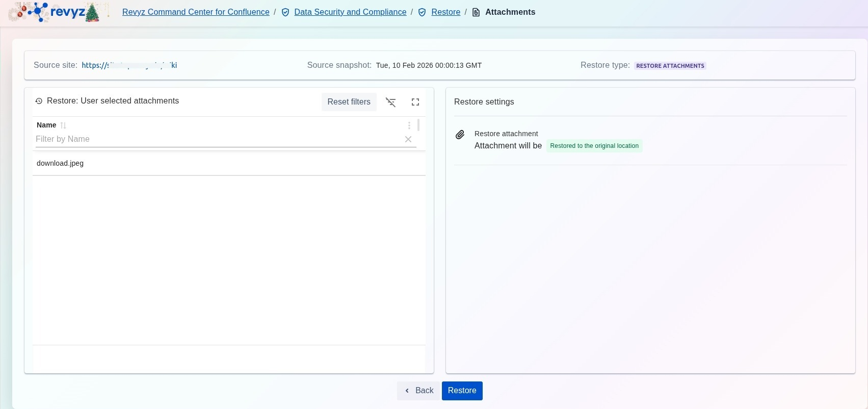Click paperclip icon in Restore settings
This screenshot has height=409, width=868.
tap(460, 135)
